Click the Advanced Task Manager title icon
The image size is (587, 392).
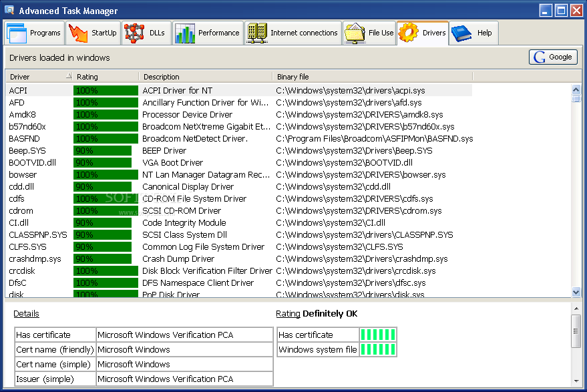pos(10,10)
